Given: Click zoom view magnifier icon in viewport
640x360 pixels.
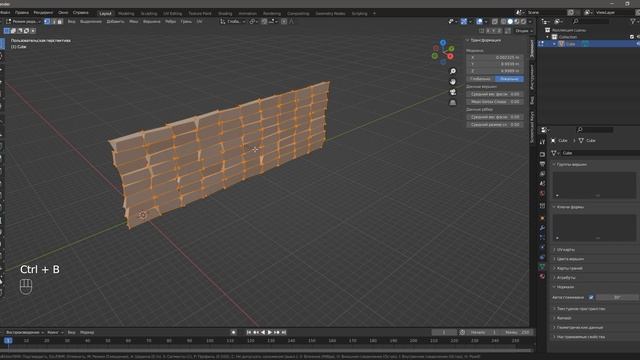Looking at the screenshot, I should (453, 71).
